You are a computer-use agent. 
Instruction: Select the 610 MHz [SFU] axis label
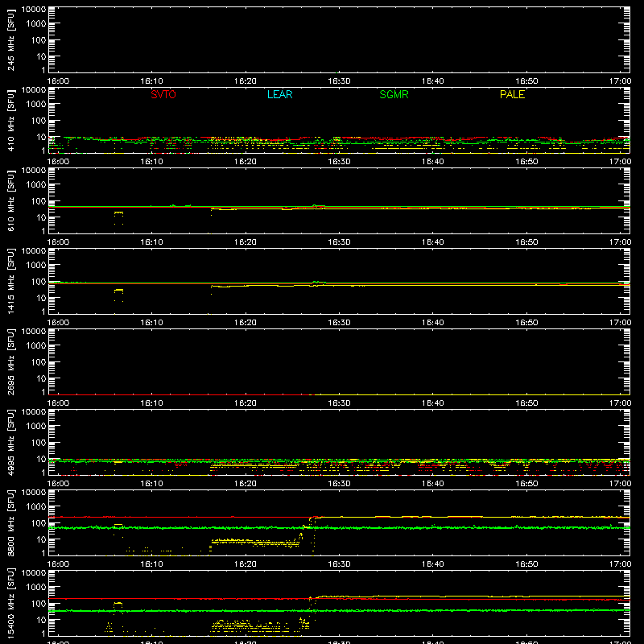coord(10,200)
